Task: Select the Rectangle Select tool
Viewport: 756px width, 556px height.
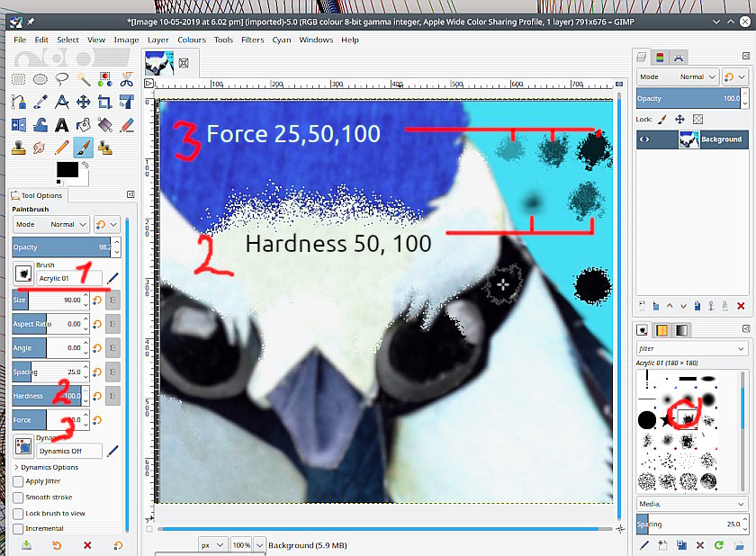Action: click(x=19, y=79)
